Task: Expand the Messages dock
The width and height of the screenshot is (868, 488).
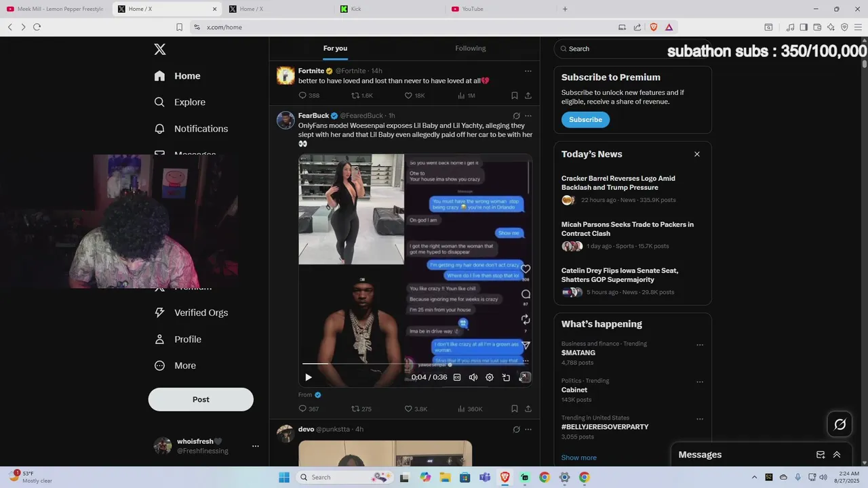Action: [837, 455]
